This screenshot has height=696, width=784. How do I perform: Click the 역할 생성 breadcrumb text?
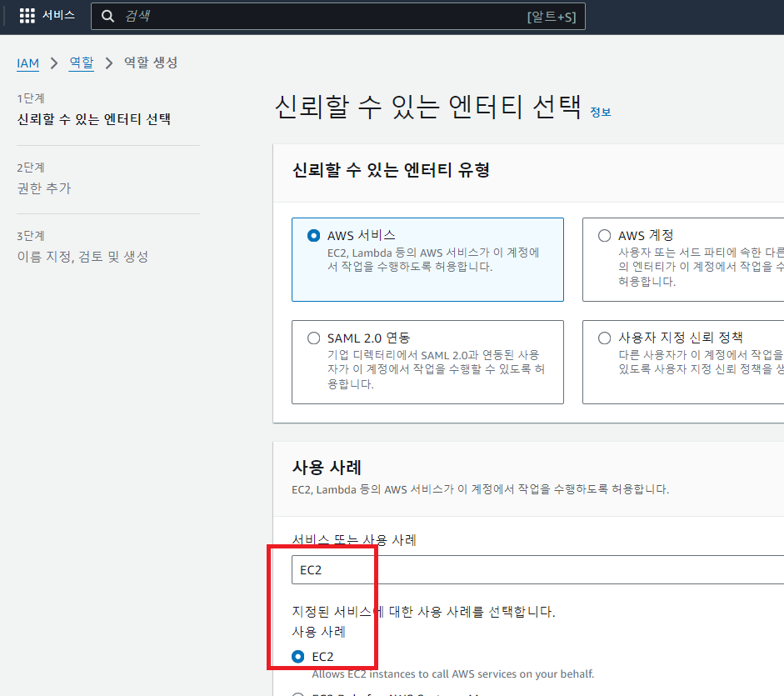[151, 63]
